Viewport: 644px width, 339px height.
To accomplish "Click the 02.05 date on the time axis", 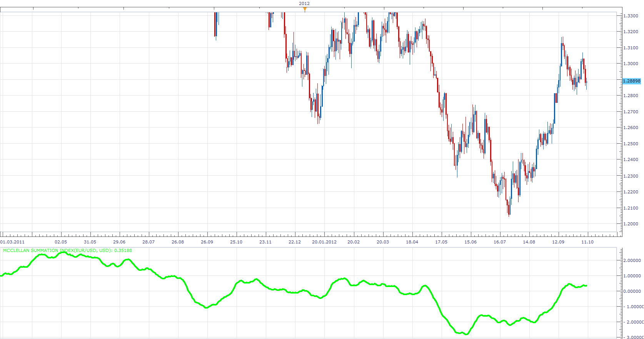I will tap(61, 242).
